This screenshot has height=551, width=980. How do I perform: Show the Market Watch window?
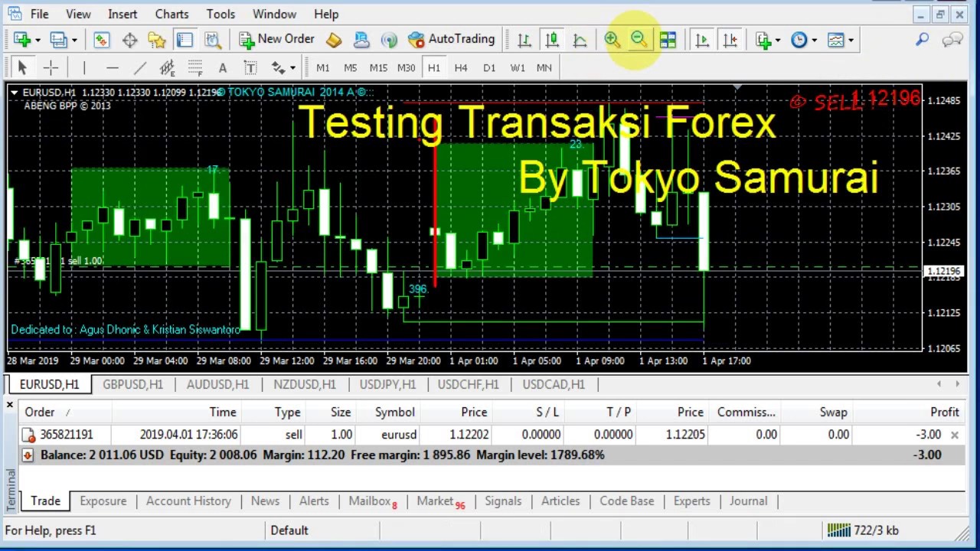(102, 40)
